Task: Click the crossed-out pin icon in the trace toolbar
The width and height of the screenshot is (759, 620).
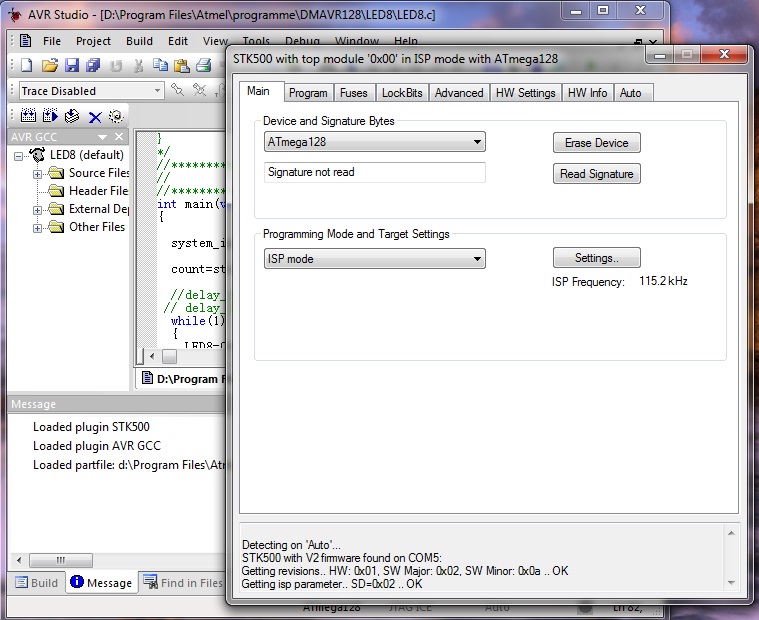Action: (x=199, y=90)
